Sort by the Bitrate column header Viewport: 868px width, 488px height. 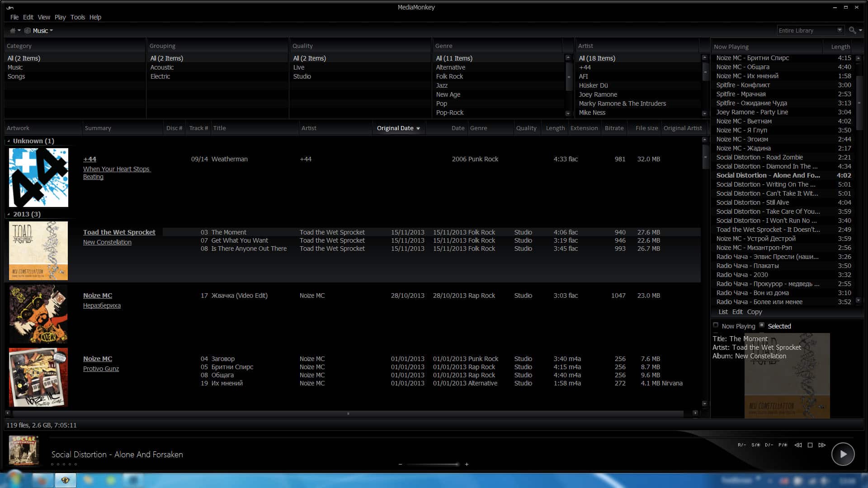pos(614,128)
